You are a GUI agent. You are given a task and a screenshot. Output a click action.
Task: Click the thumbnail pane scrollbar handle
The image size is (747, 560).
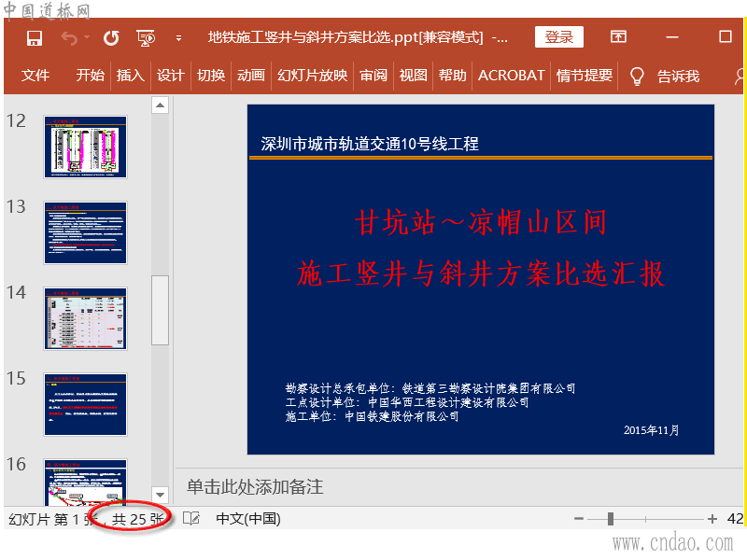click(x=160, y=310)
